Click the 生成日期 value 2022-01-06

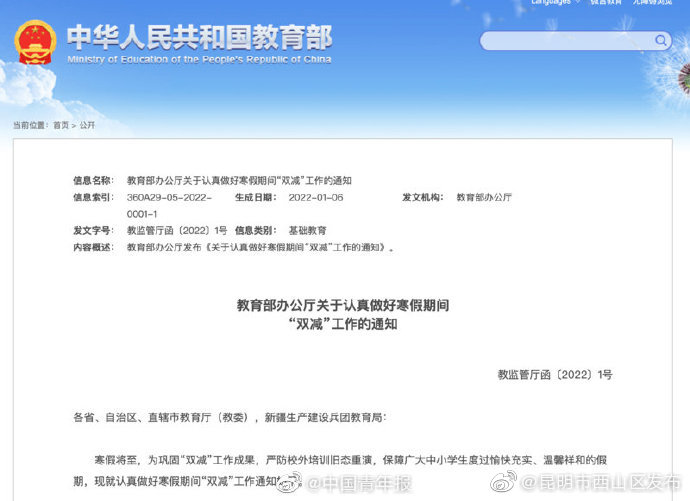[x=316, y=197]
